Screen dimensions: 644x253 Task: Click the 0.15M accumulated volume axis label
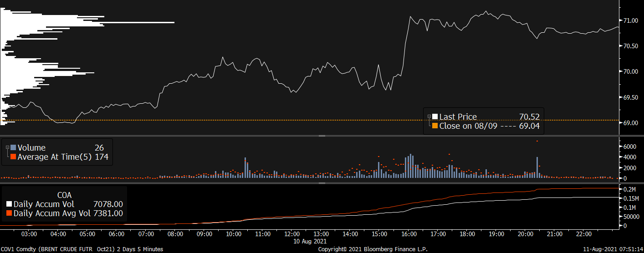[x=631, y=198]
